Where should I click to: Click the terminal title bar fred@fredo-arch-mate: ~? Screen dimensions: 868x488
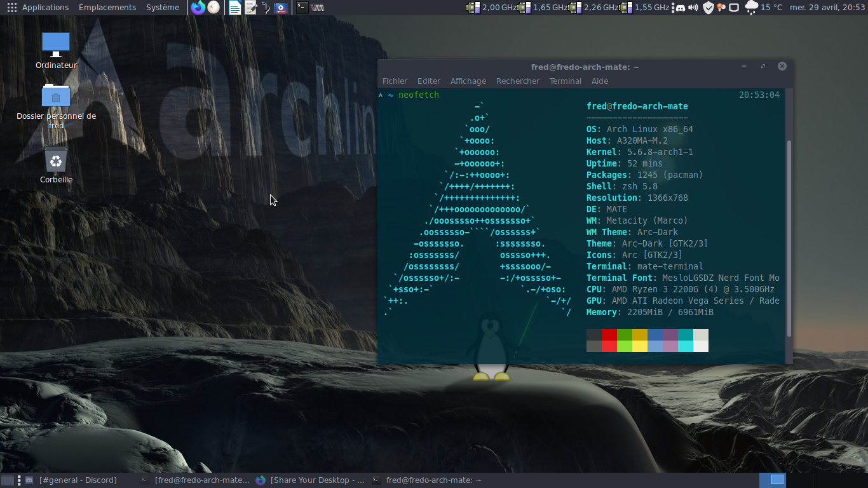(585, 67)
